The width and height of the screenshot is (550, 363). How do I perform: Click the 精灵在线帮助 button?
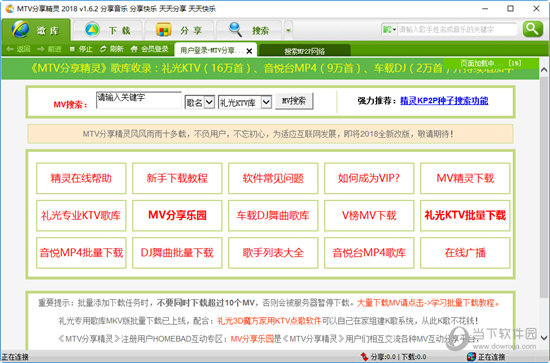[81, 178]
